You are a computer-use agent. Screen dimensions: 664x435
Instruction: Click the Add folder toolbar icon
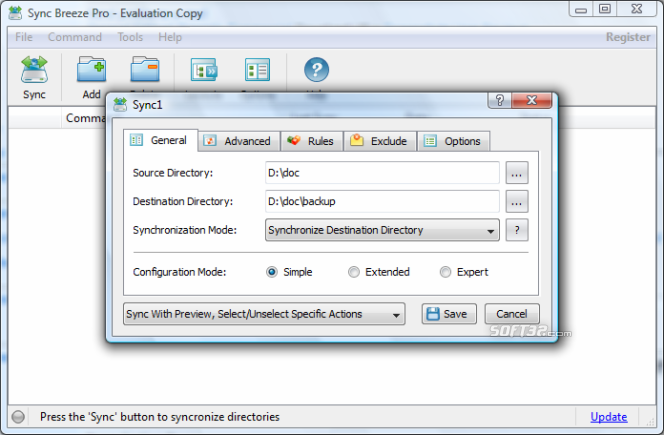point(91,70)
